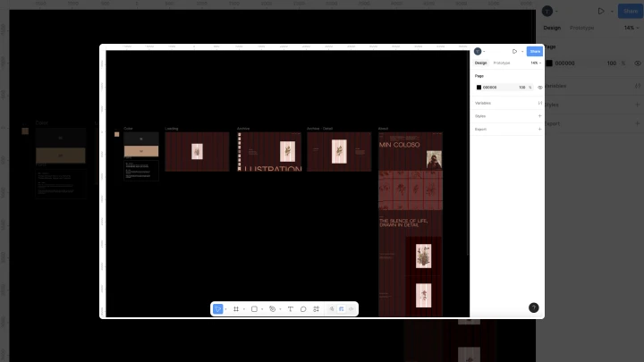Switch to the Design tab in the dimmed background

click(x=552, y=28)
